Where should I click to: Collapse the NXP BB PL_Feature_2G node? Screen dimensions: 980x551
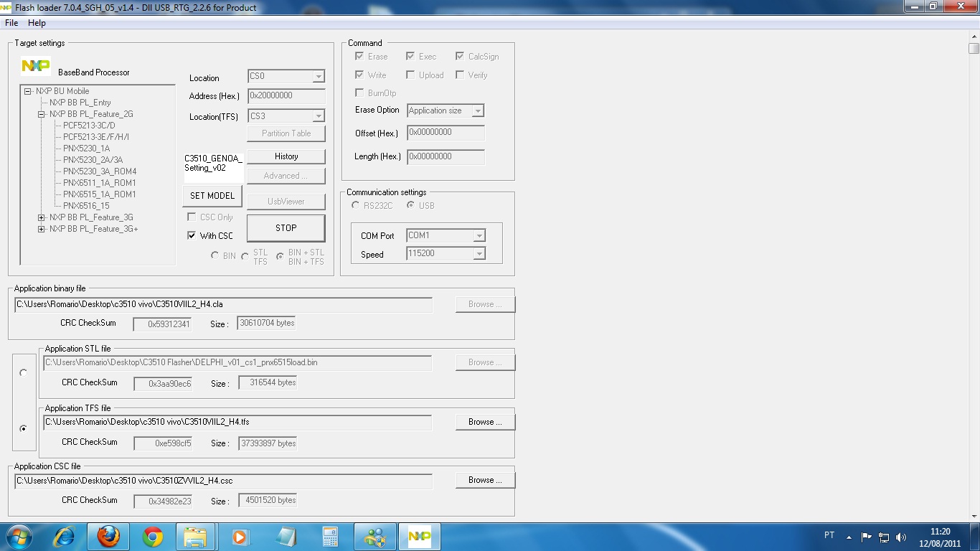(41, 114)
